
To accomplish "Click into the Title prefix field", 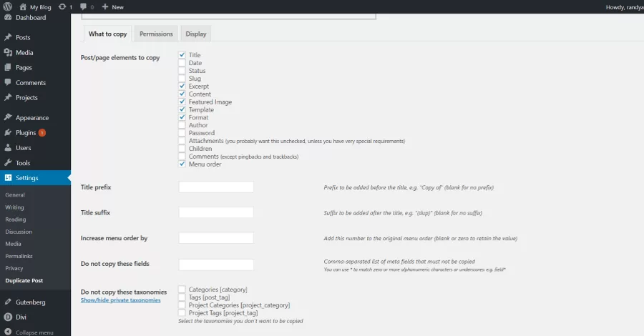I will tap(216, 187).
